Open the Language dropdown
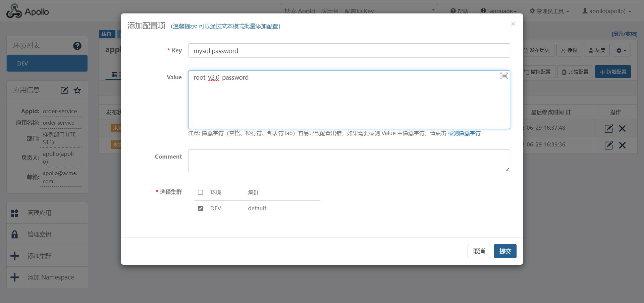Viewport: 644px width, 303px height. (499, 11)
